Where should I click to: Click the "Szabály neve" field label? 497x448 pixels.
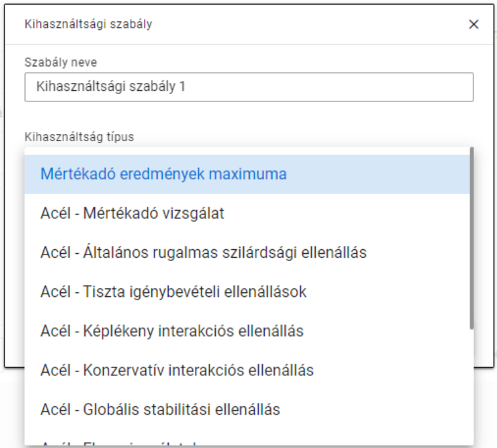click(x=61, y=62)
